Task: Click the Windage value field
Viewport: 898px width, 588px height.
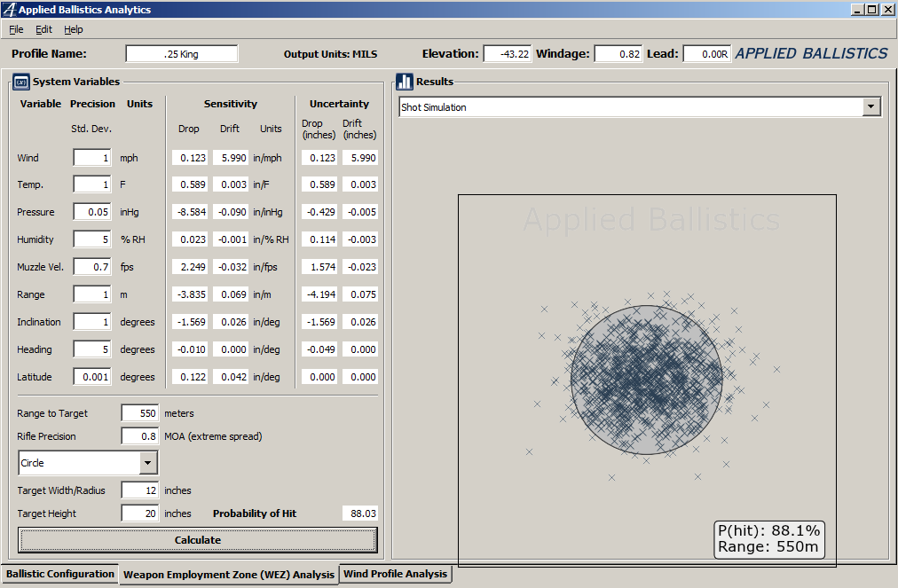Action: point(618,54)
